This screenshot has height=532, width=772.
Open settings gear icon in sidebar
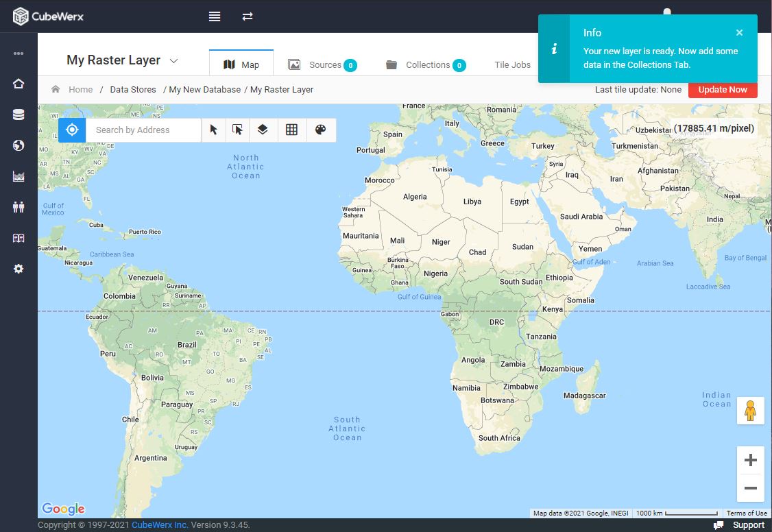[19, 269]
